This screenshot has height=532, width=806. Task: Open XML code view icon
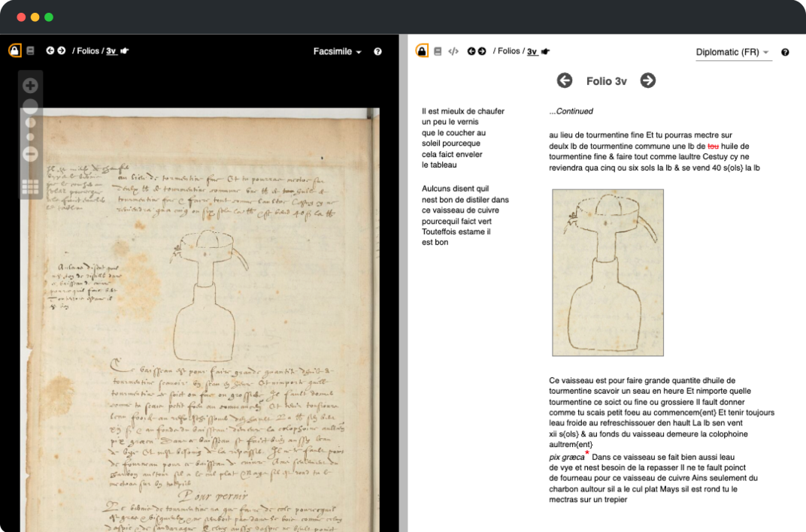tap(453, 52)
